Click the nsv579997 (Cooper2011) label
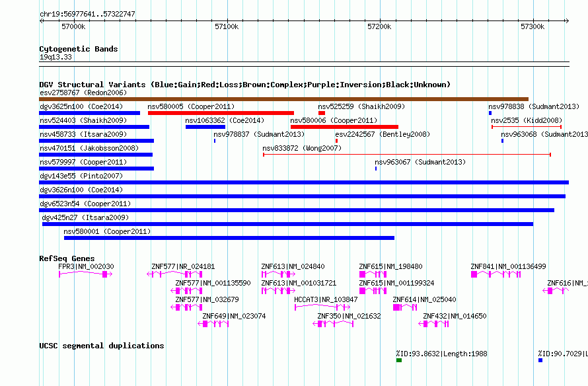Screen dimensions: 588x386 83,162
